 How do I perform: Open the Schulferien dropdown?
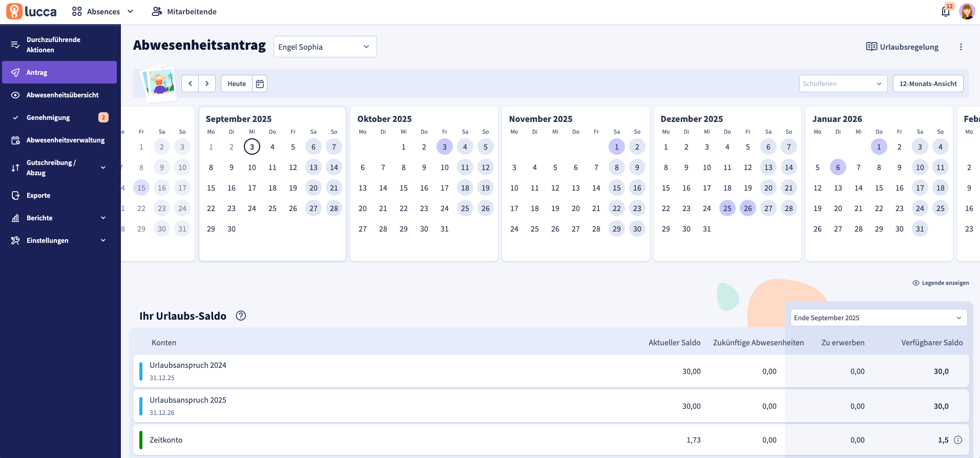(x=843, y=84)
